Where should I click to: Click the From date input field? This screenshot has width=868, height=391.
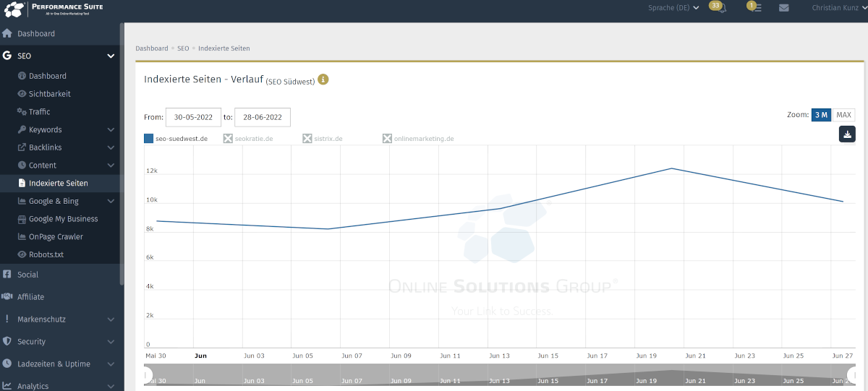[193, 117]
